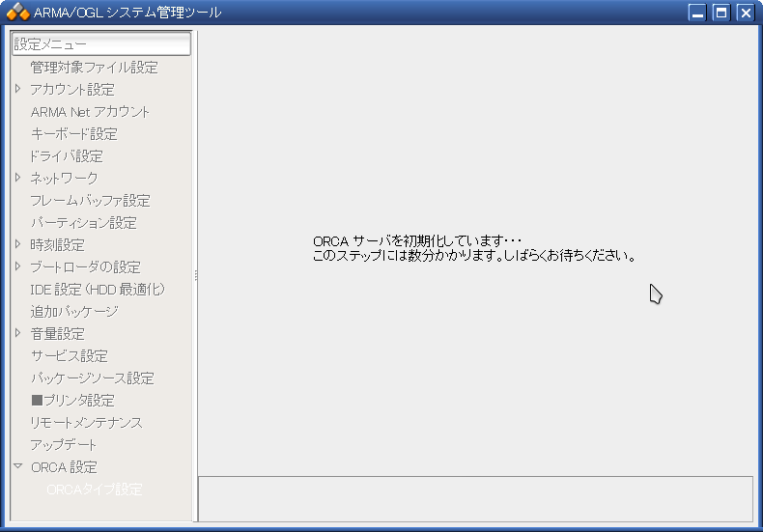Open 追加パッケージ settings
The width and height of the screenshot is (763, 532).
[x=73, y=311]
